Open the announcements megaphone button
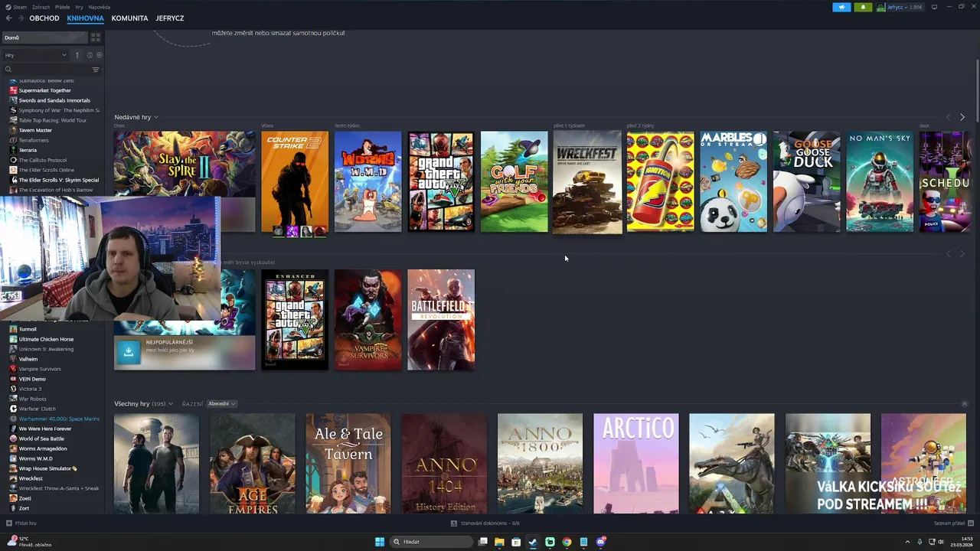980x551 pixels. pos(841,7)
